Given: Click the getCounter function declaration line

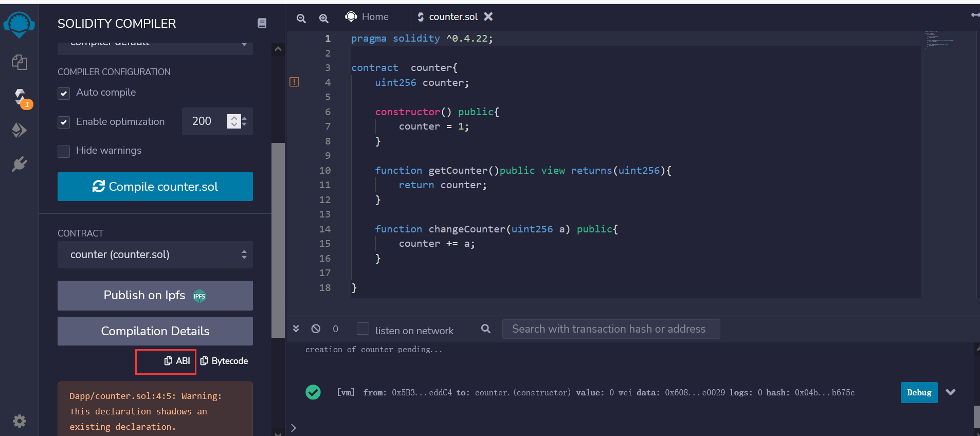Looking at the screenshot, I should click(523, 171).
